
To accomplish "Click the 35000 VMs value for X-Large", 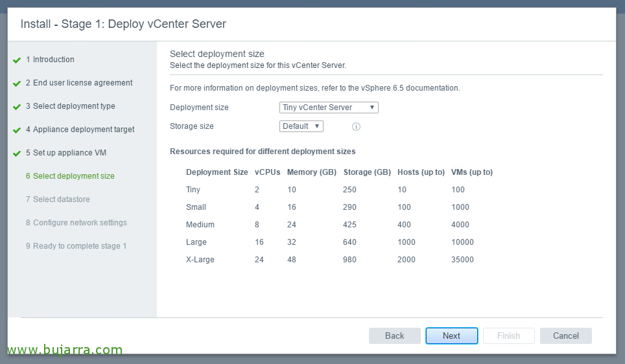I will tap(462, 260).
